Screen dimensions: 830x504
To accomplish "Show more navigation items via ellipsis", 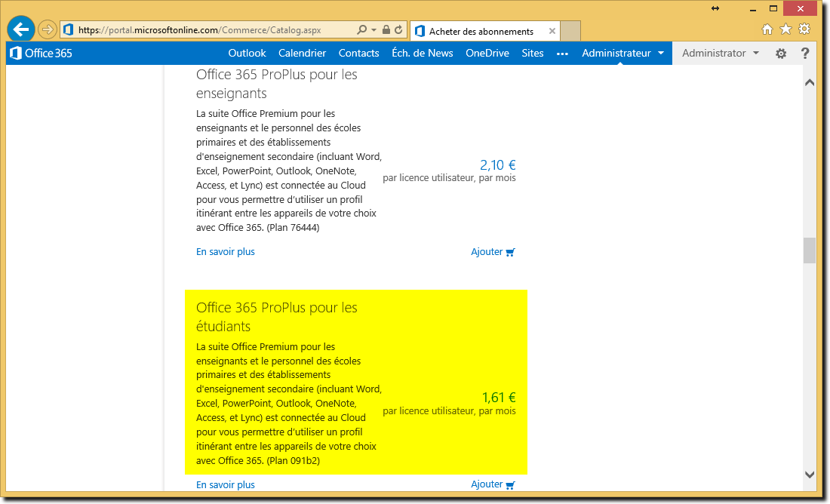I will pyautogui.click(x=562, y=54).
